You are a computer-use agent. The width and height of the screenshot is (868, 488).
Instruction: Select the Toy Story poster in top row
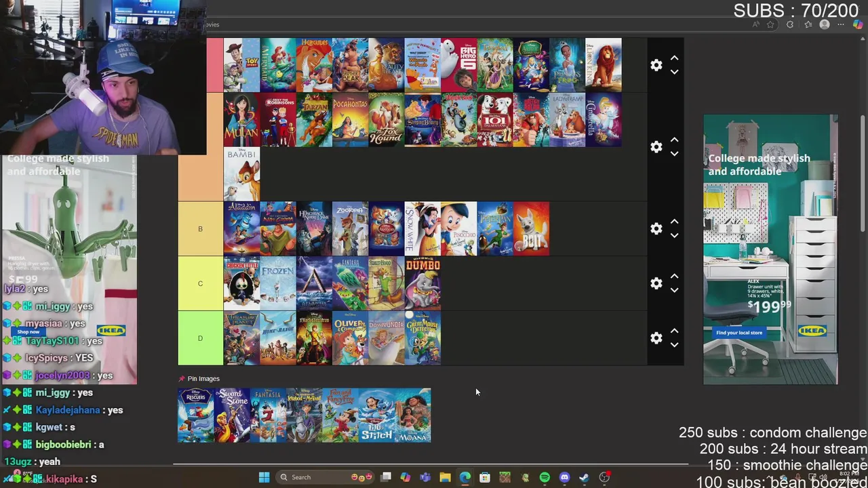click(241, 65)
